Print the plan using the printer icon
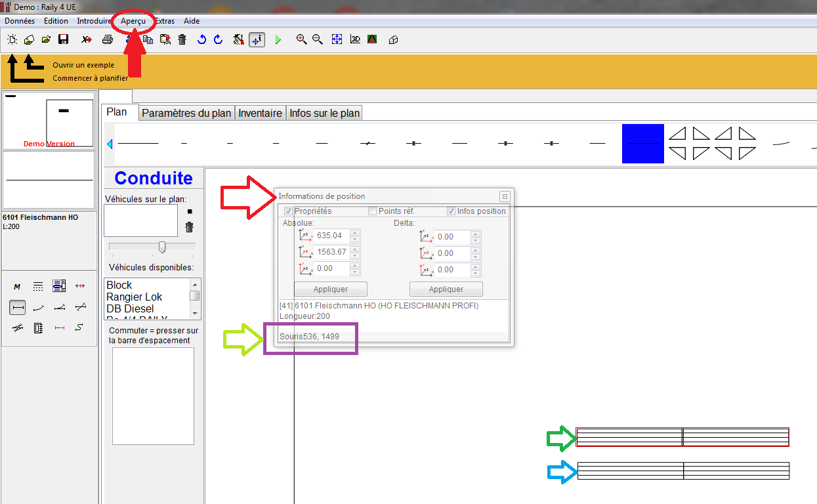Viewport: 817px width, 504px height. point(108,39)
